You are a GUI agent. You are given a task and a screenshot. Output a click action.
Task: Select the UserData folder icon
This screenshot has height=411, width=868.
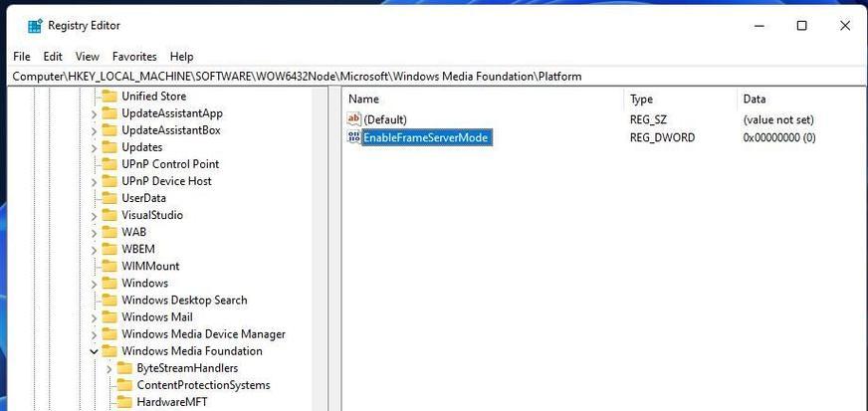tap(109, 198)
